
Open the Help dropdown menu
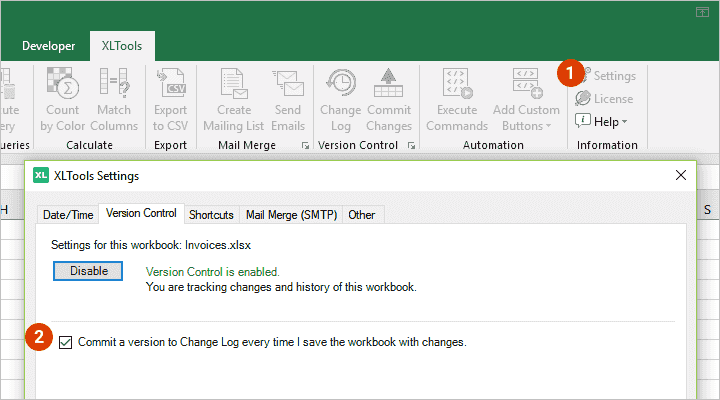601,122
